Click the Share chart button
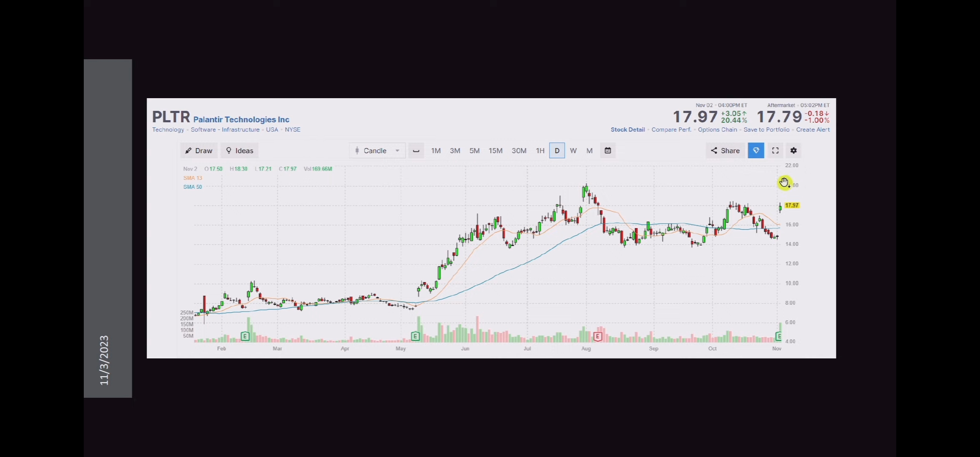This screenshot has width=980, height=457. coord(725,151)
